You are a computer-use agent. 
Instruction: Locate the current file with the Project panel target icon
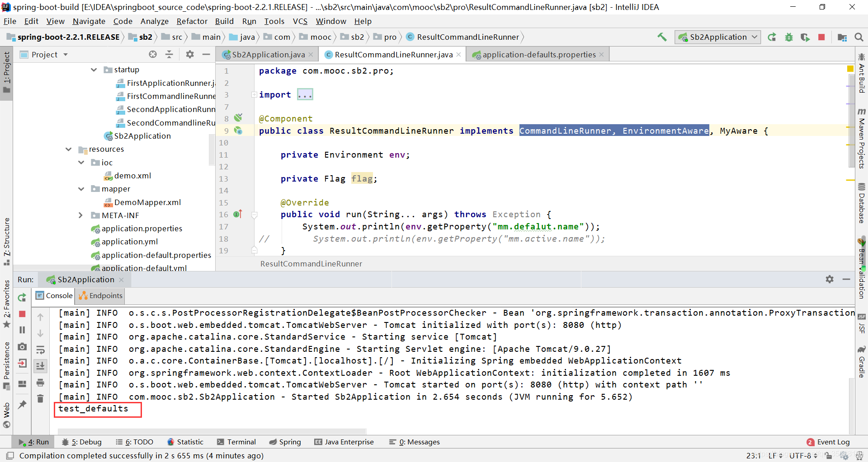click(153, 54)
